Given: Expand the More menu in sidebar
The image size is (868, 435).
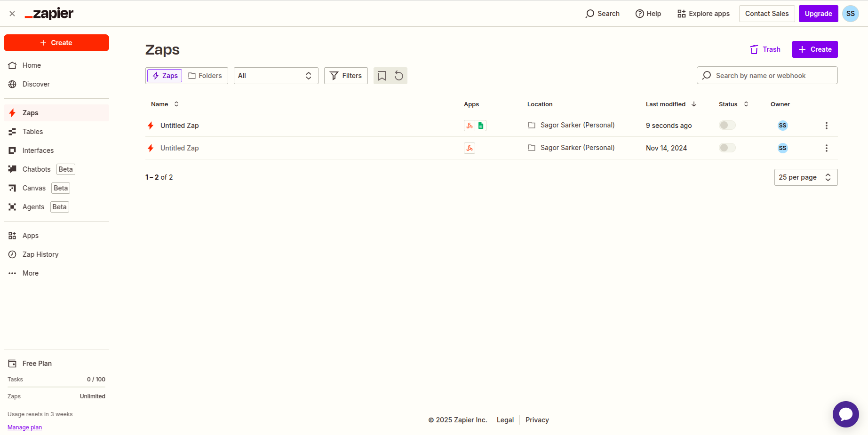Looking at the screenshot, I should click(x=56, y=273).
